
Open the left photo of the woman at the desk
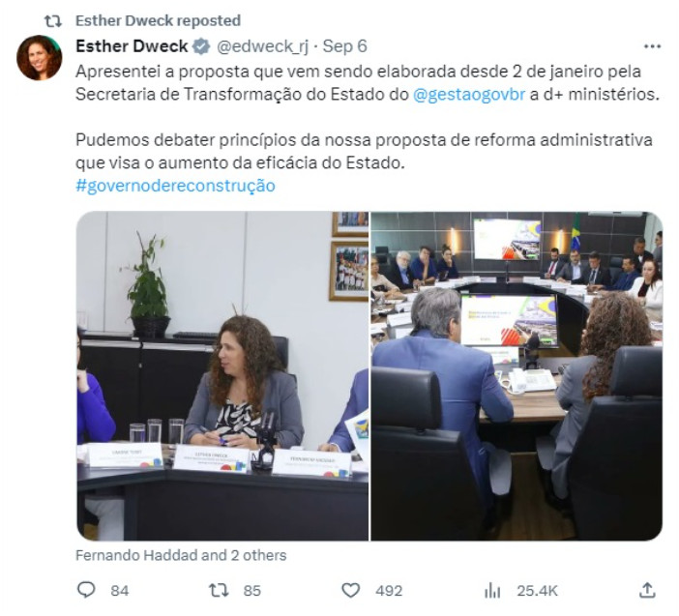coord(222,376)
